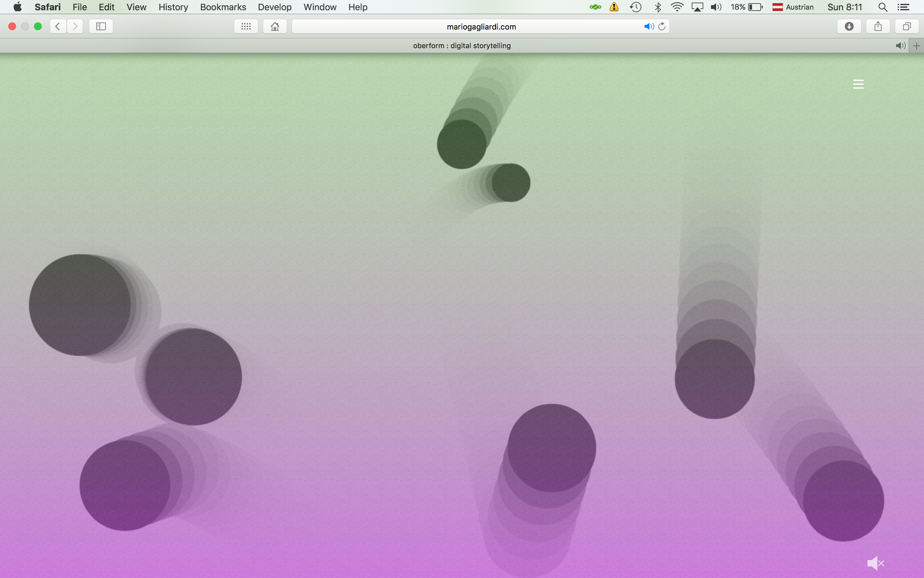This screenshot has width=924, height=578.
Task: Open Spotlight search
Action: point(882,7)
